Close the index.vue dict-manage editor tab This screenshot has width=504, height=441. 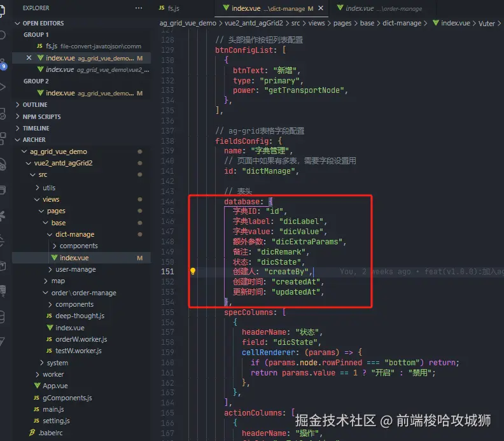click(321, 8)
